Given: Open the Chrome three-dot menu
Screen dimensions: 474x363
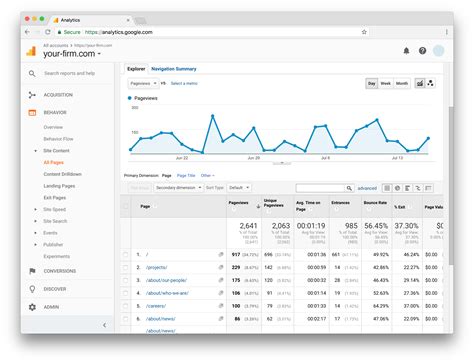Looking at the screenshot, I should [446, 32].
